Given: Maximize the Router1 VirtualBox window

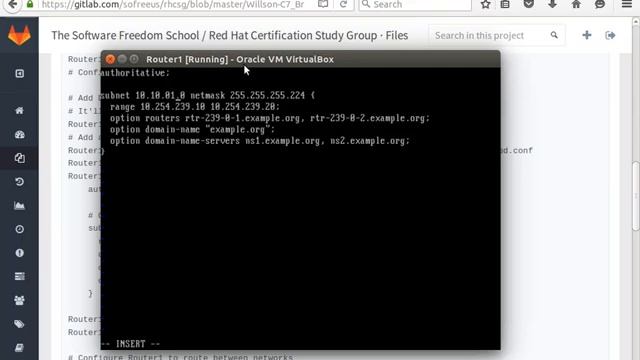Looking at the screenshot, I should [134, 59].
